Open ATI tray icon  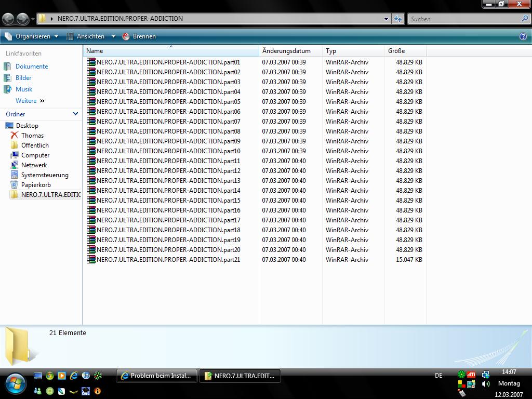471,375
